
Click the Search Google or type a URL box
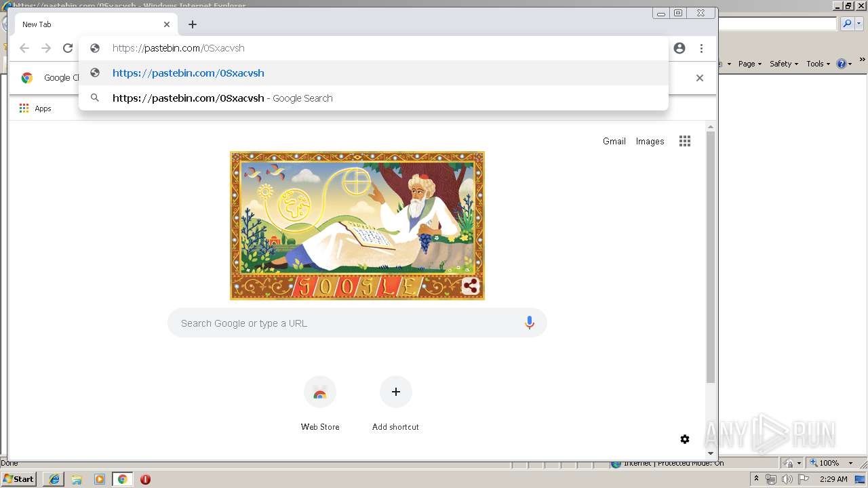pos(357,323)
